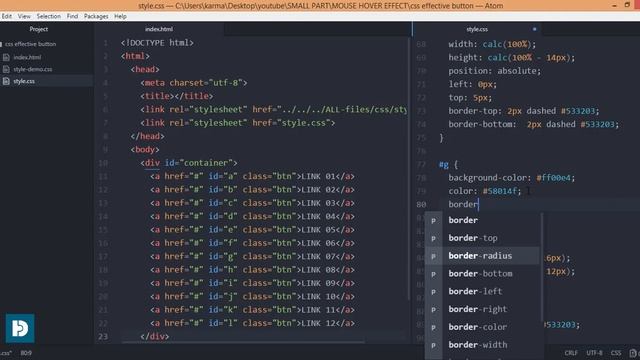This screenshot has height=360, width=640.
Task: Click the 80:9 cursor position in status bar
Action: point(26,353)
